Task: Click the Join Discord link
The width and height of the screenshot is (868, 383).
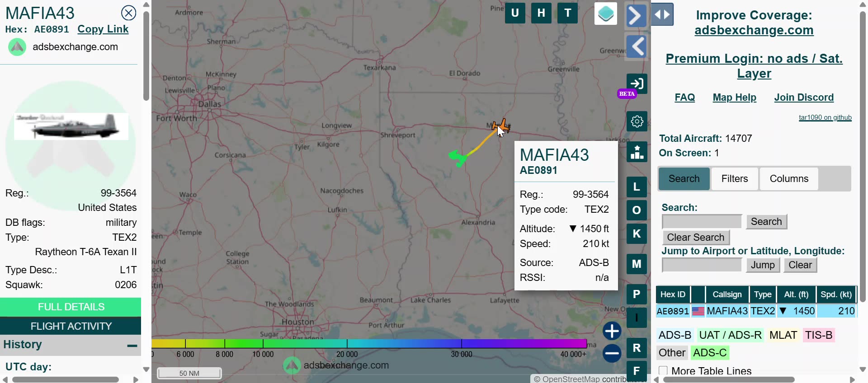Action: [803, 98]
